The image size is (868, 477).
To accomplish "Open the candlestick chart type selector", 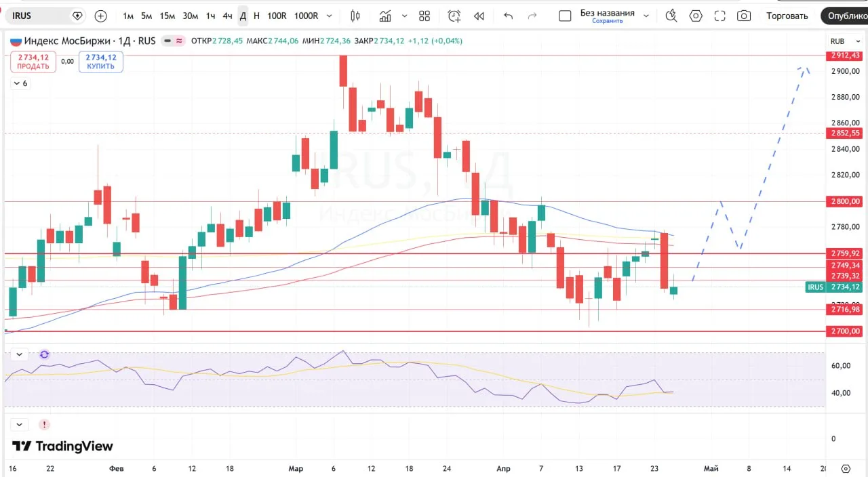I will (x=355, y=16).
